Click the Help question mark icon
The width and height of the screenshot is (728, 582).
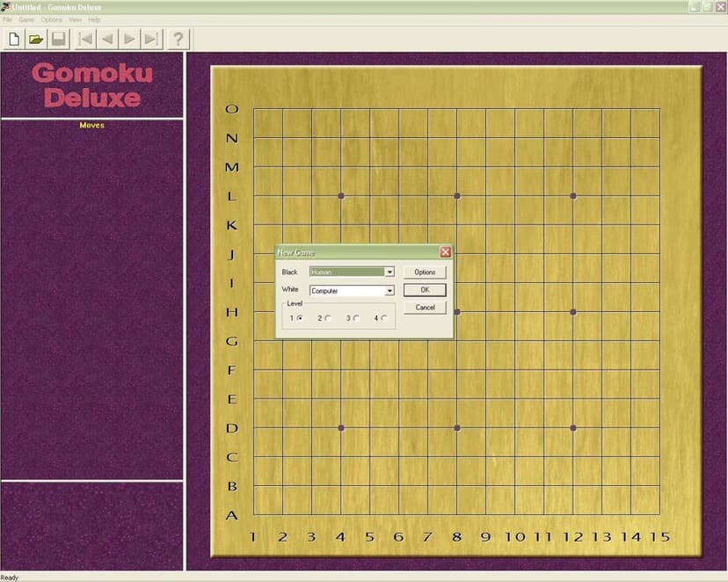click(x=178, y=39)
